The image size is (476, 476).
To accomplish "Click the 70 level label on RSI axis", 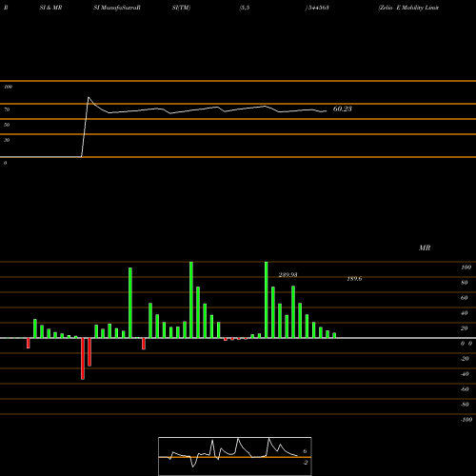I will [x=7, y=109].
